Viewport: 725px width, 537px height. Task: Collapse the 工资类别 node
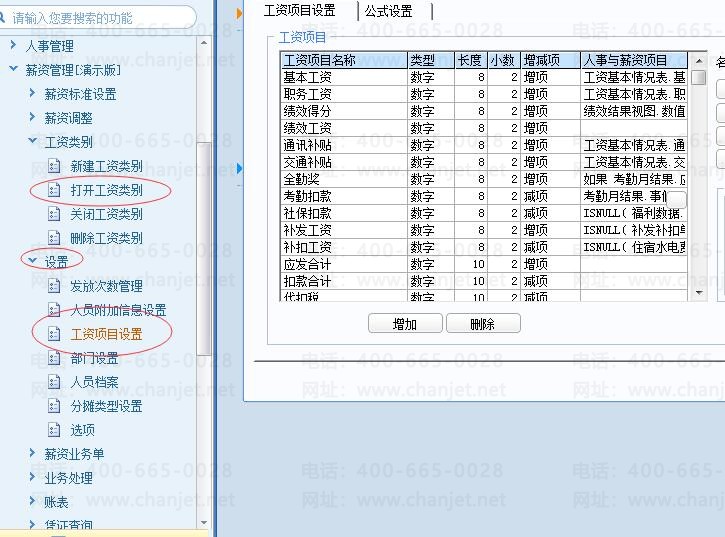pyautogui.click(x=32, y=141)
